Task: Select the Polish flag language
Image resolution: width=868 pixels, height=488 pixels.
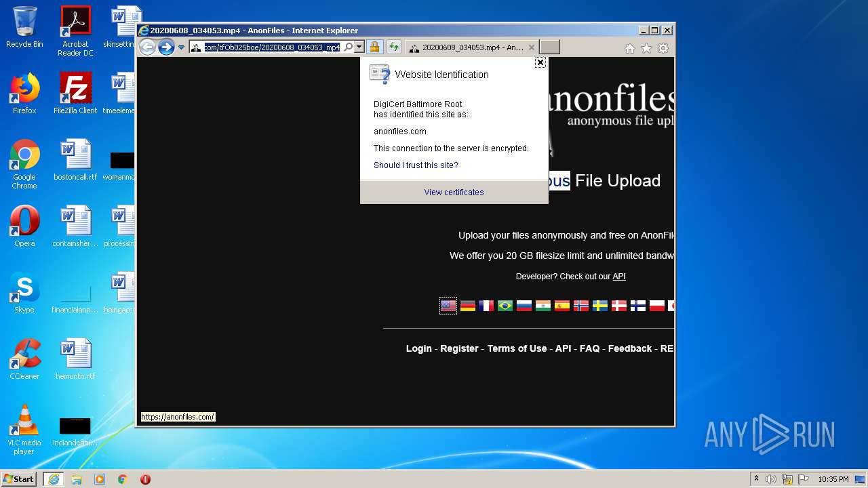Action: coord(657,306)
